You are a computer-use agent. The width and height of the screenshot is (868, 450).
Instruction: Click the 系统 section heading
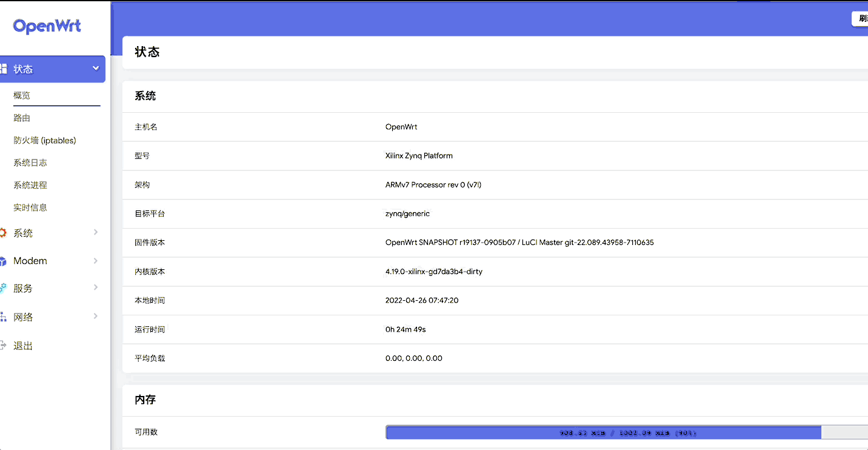(x=145, y=96)
